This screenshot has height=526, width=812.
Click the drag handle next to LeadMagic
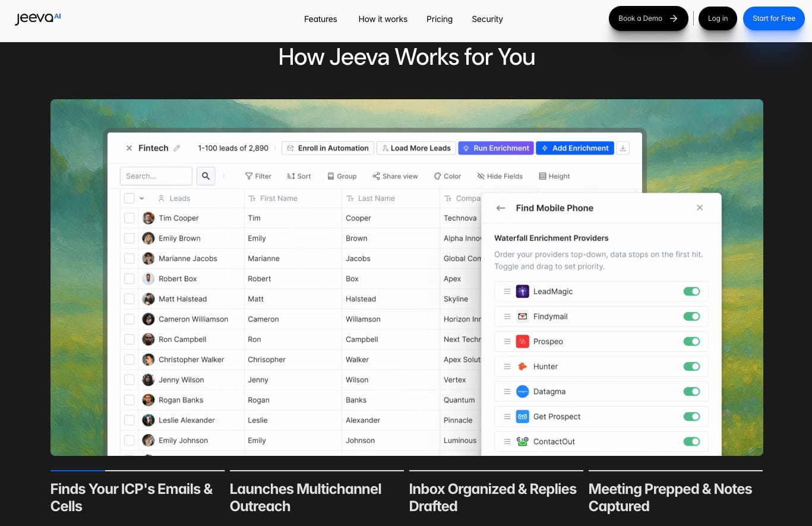click(507, 291)
